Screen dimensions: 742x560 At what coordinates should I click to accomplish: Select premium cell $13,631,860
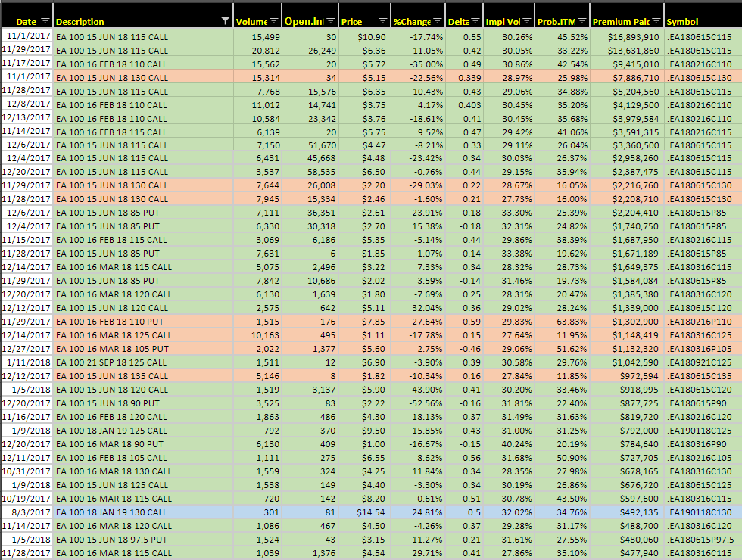(627, 51)
